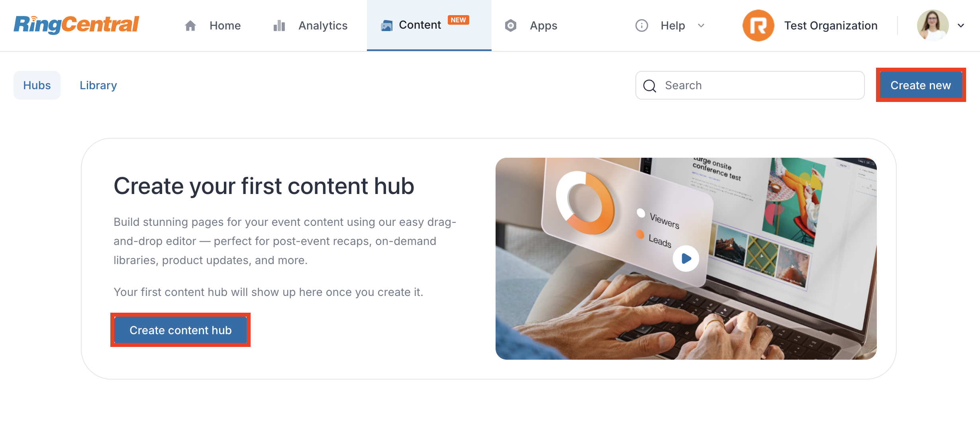The height and width of the screenshot is (427, 980).
Task: Open the Test Organization switcher
Action: pos(810,25)
